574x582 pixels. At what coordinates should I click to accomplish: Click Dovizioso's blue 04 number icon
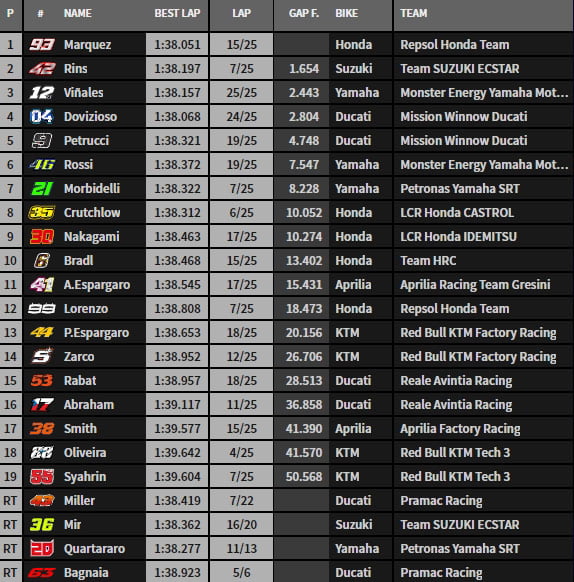42,117
